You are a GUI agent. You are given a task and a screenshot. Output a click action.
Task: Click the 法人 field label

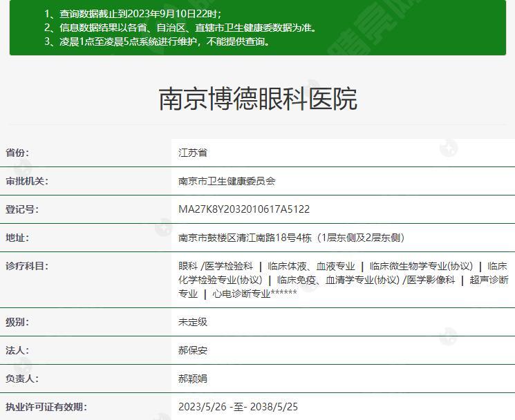[x=17, y=350]
